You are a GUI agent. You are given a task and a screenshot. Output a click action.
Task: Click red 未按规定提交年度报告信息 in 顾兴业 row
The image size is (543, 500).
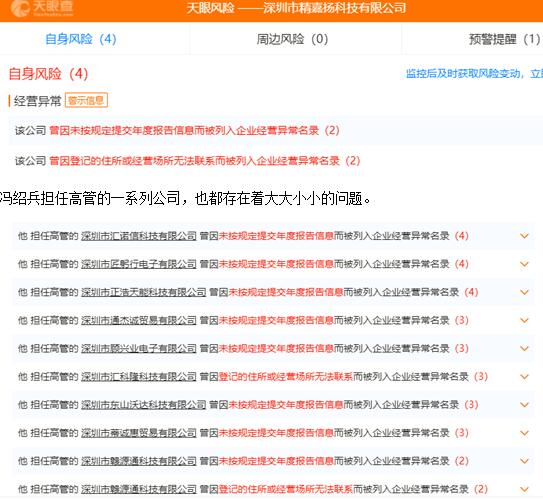click(x=276, y=349)
